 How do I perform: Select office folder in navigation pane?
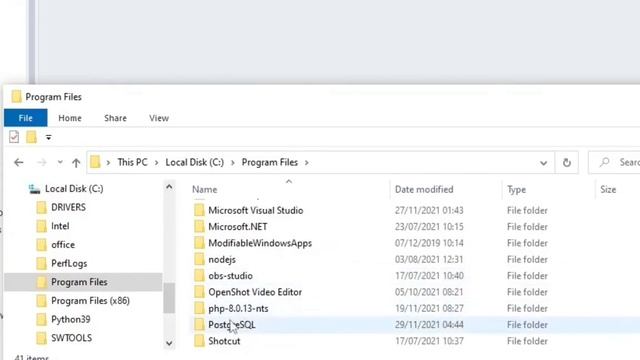[x=63, y=245]
